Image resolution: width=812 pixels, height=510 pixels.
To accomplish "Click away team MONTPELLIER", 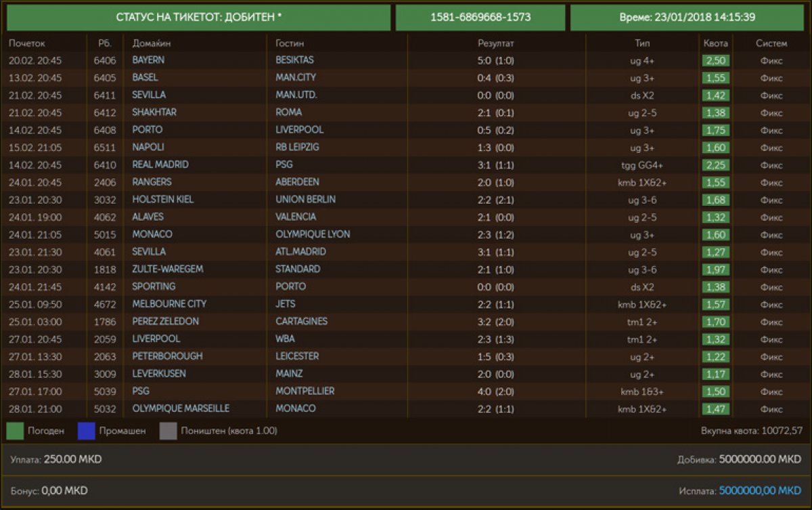I will pyautogui.click(x=305, y=391).
